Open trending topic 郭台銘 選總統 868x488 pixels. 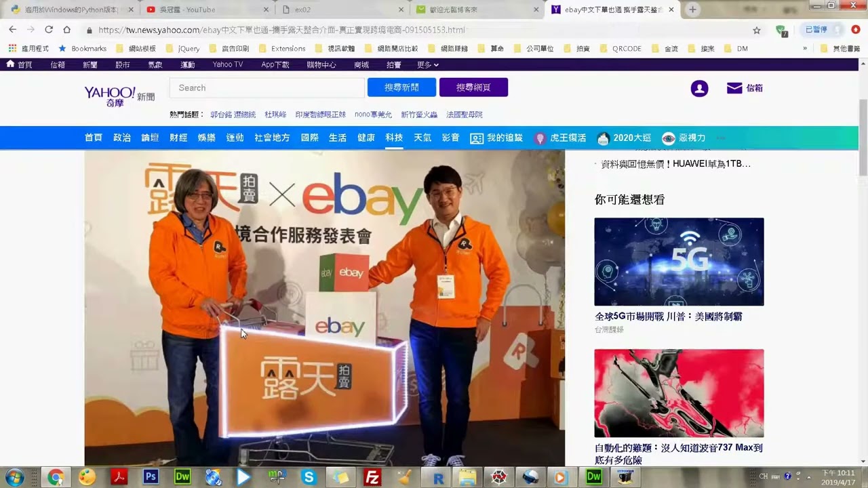click(233, 115)
